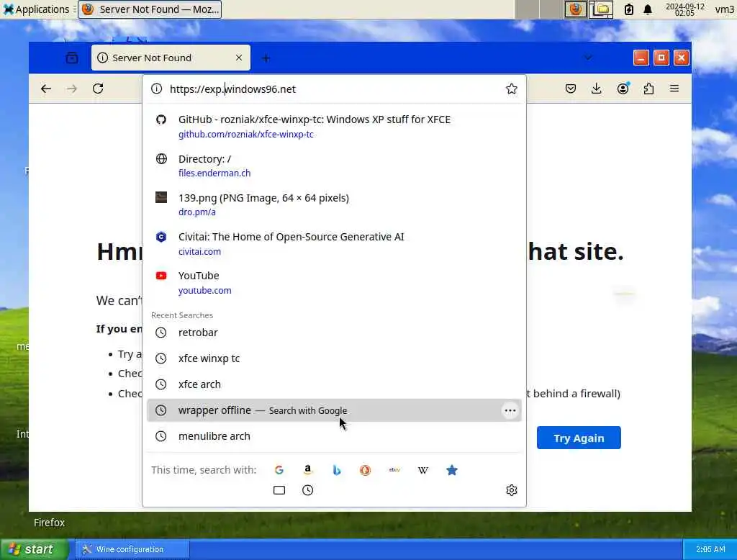Search this time with DuckDuckGo icon
Viewport: 737px width, 560px height.
coord(365,470)
